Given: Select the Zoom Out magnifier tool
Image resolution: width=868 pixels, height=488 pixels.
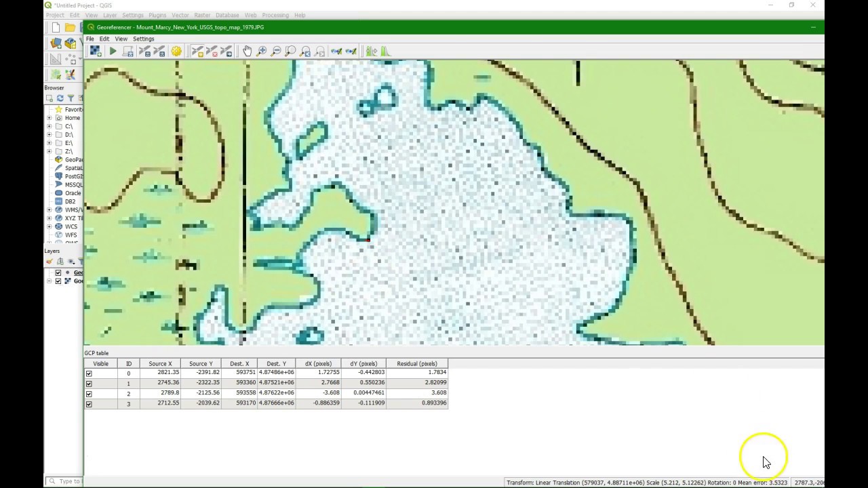Looking at the screenshot, I should tap(276, 52).
